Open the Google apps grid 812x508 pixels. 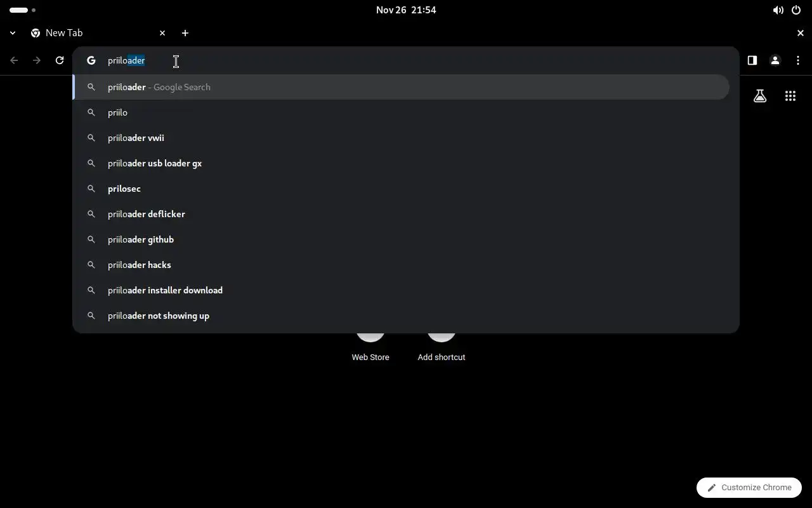click(790, 96)
